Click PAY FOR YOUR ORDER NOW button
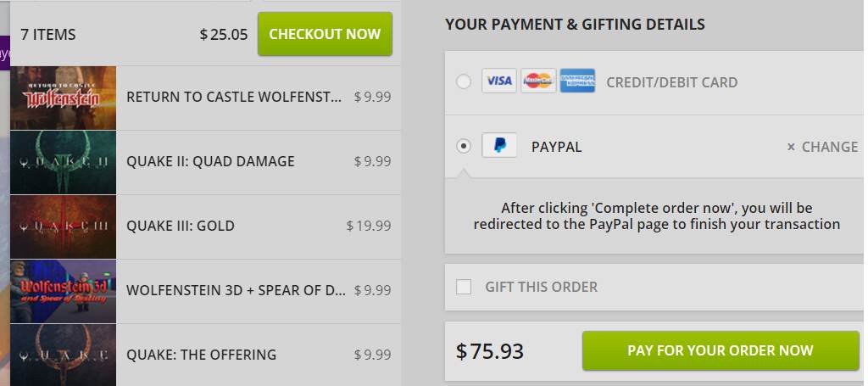The image size is (868, 386). click(721, 350)
